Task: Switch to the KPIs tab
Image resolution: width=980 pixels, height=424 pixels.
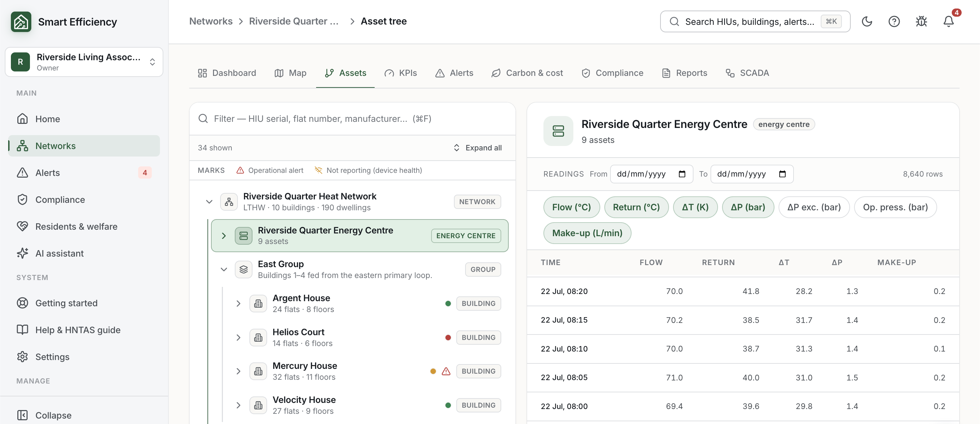Action: [x=401, y=73]
